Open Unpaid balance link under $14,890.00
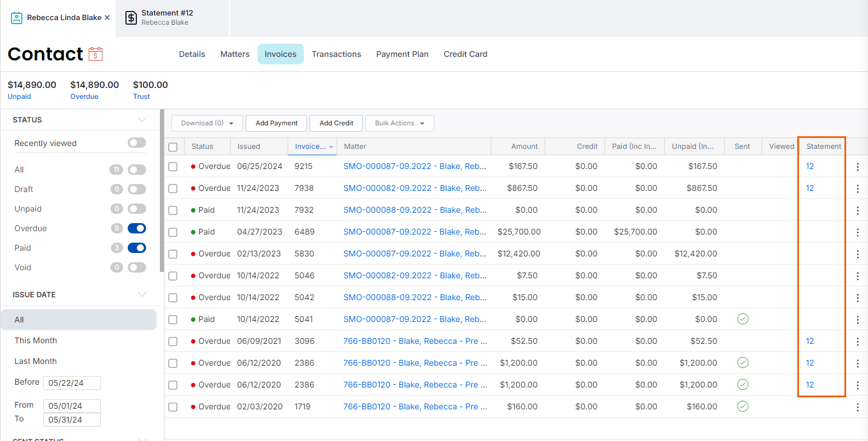868x441 pixels. [x=20, y=97]
